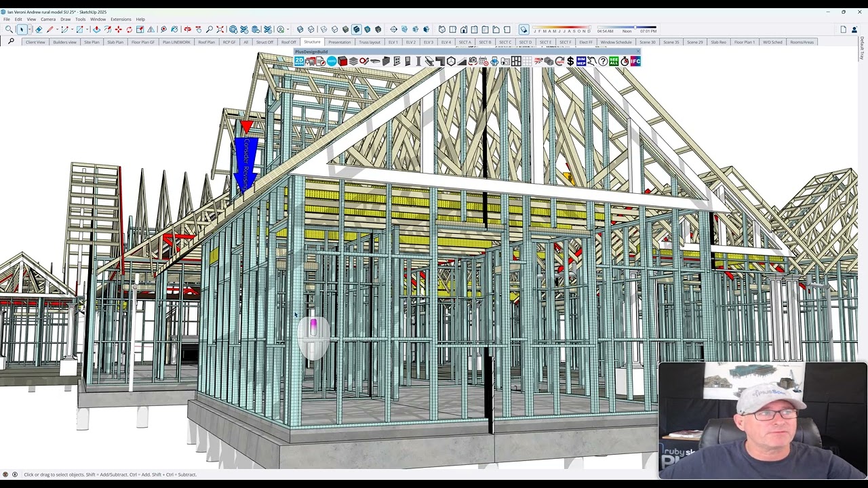Click the Zoom Extents icon
This screenshot has height=488, width=868.
point(220,29)
